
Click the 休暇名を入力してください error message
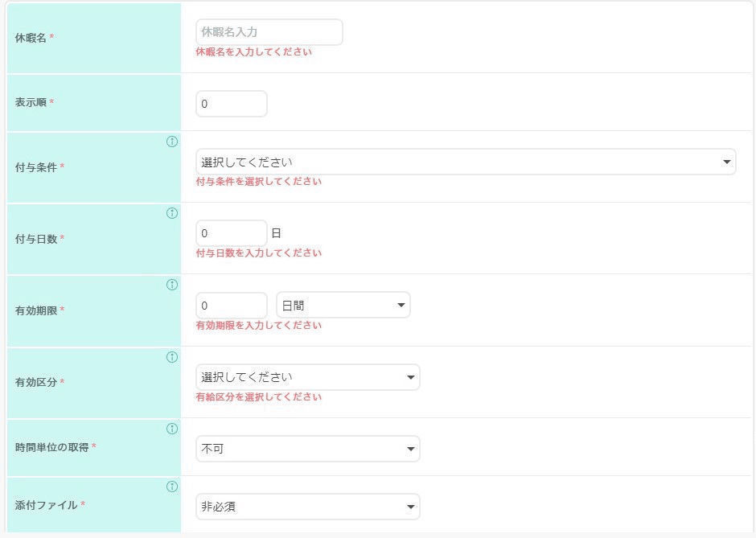pos(253,52)
